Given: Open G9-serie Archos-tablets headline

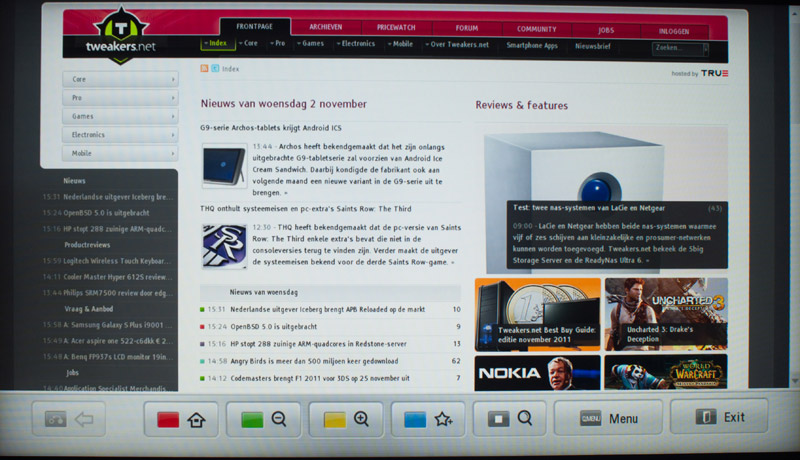Looking at the screenshot, I should click(x=271, y=127).
